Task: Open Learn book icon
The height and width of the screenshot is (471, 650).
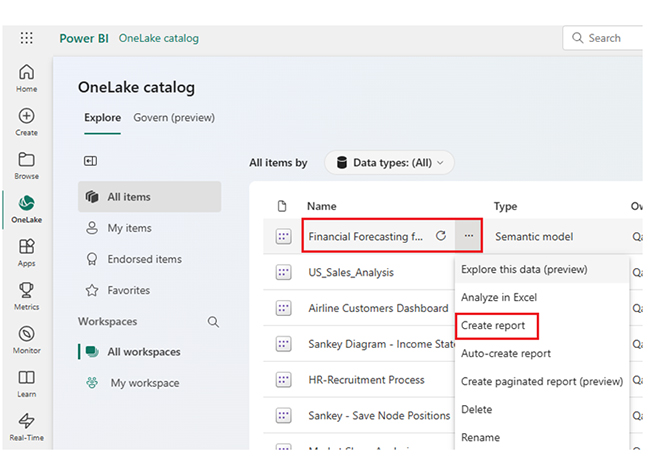Action: (x=27, y=383)
